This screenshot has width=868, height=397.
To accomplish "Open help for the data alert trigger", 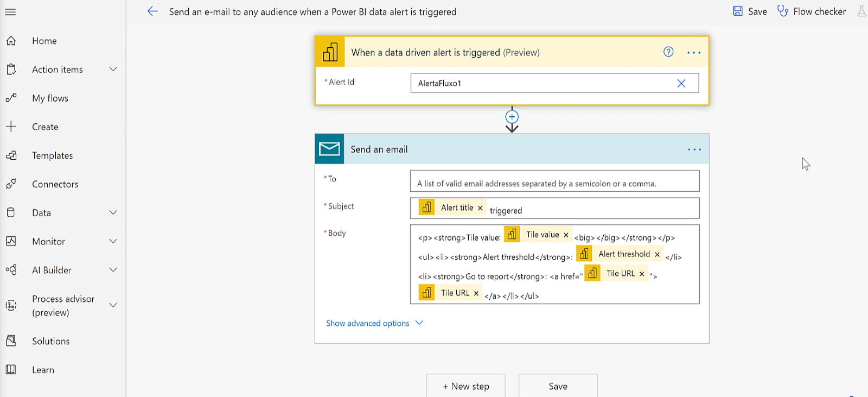I will tap(668, 52).
